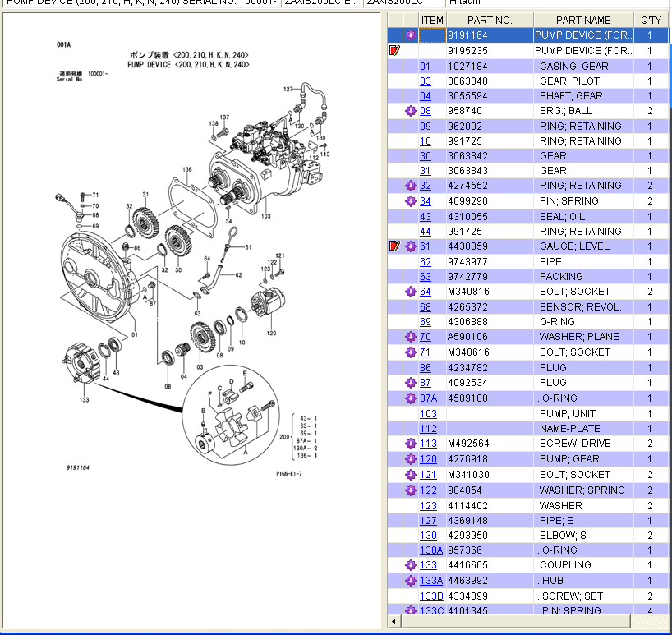Click the PART NAME column header
The height and width of the screenshot is (635, 672).
582,20
